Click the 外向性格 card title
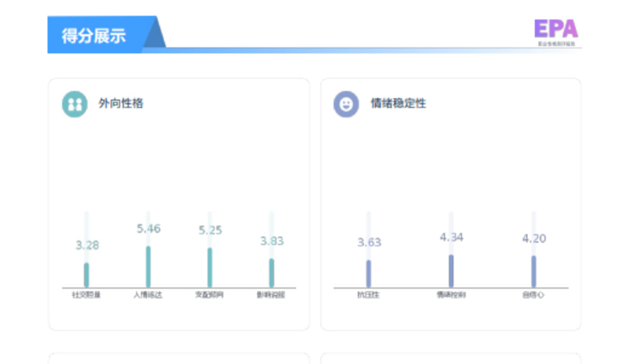This screenshot has height=364, width=643. coord(121,104)
